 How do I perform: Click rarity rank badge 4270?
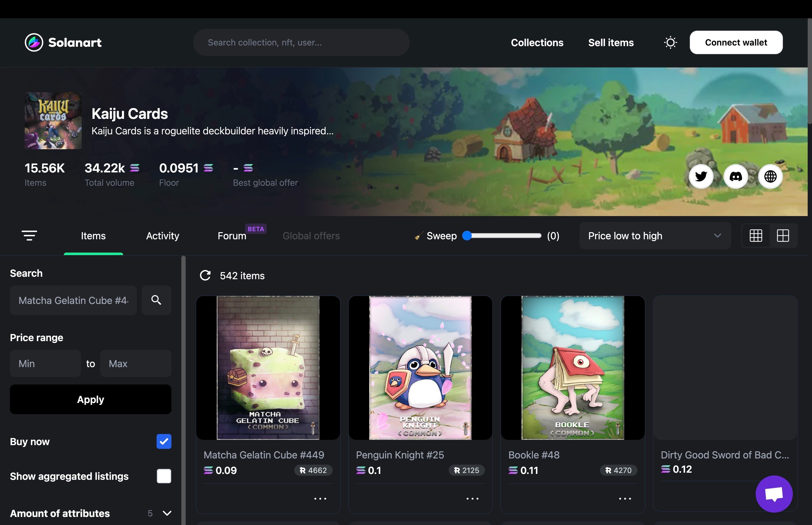click(x=619, y=471)
